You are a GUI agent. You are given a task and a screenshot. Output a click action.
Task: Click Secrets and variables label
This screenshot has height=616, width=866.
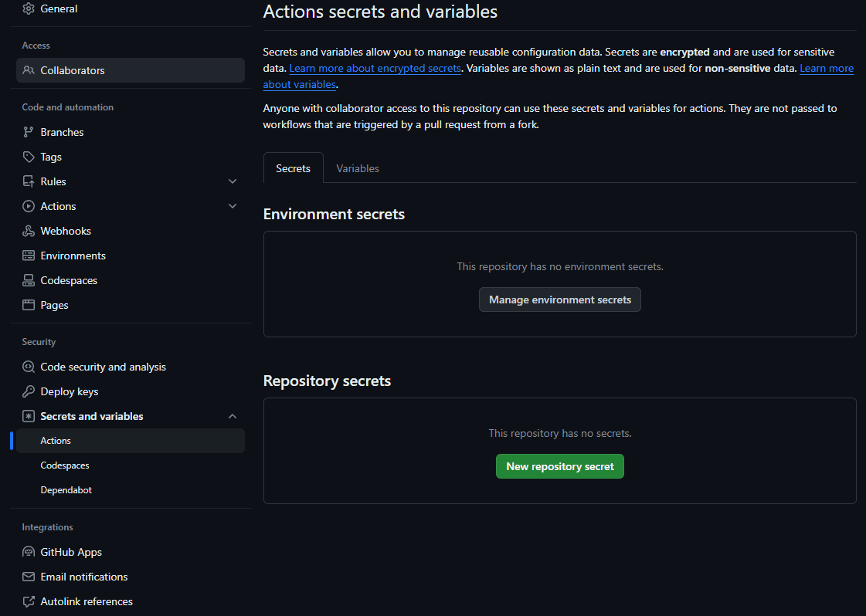92,416
